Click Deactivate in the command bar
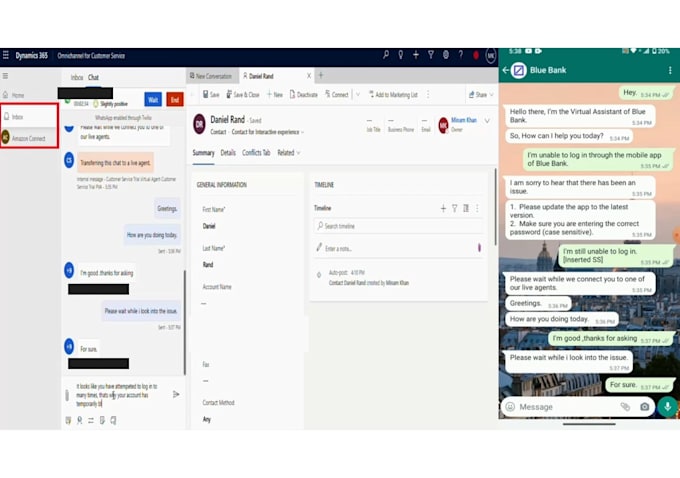 tap(304, 95)
